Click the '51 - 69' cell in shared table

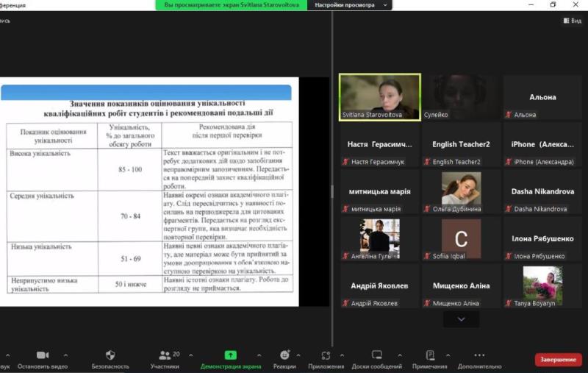coord(130,258)
